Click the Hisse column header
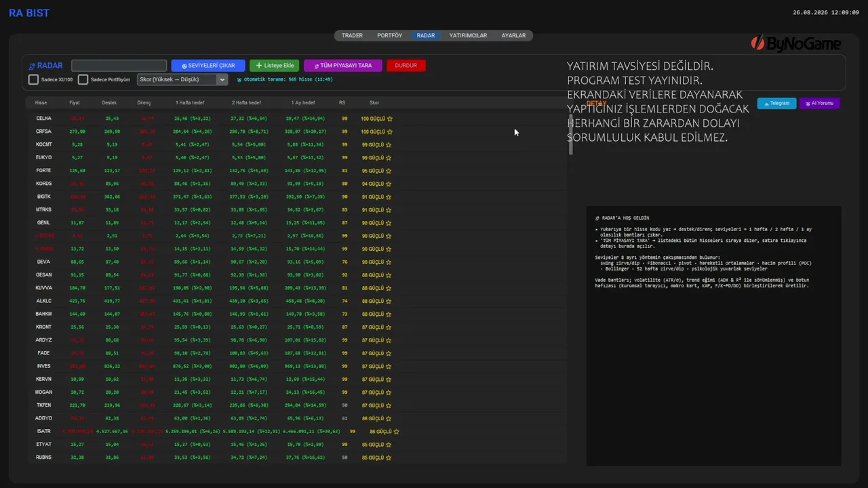Screen dimensions: 868x488 (41, 103)
